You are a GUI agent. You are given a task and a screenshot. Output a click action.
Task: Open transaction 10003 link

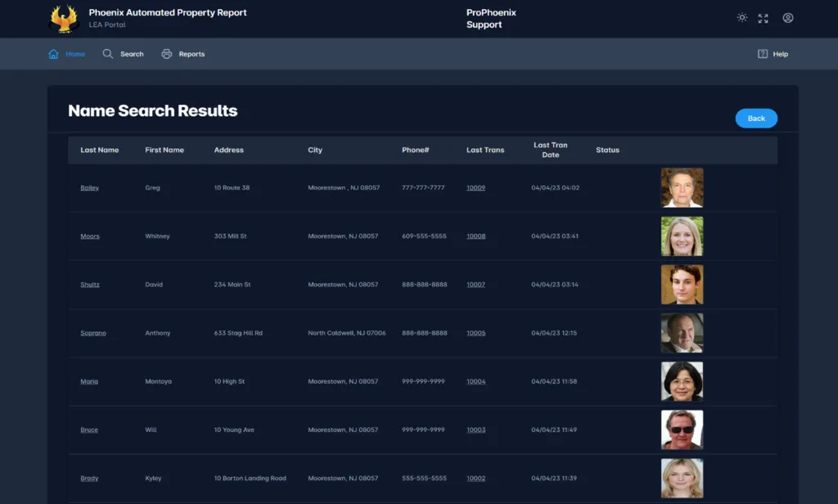[475, 430]
